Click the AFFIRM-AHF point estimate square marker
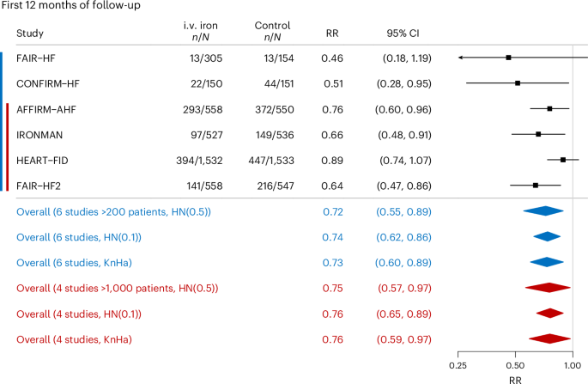 (x=549, y=109)
